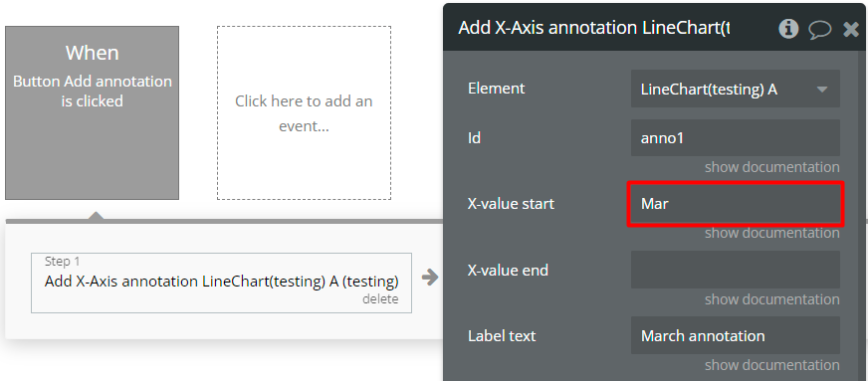Close the Add X-Axis annotation panel
The image size is (868, 381).
(851, 29)
